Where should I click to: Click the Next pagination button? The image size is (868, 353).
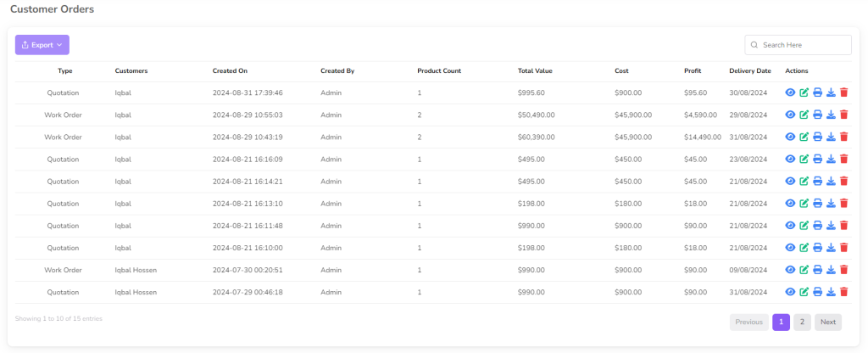[x=827, y=322]
